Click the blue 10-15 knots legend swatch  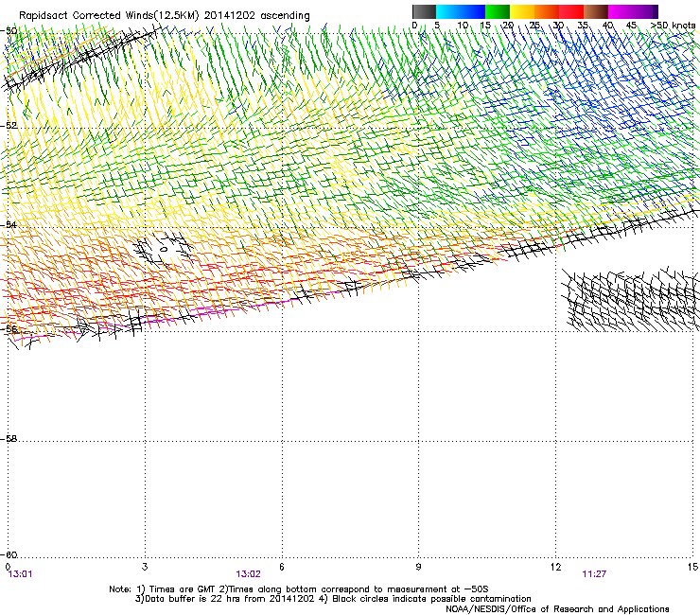coord(473,11)
